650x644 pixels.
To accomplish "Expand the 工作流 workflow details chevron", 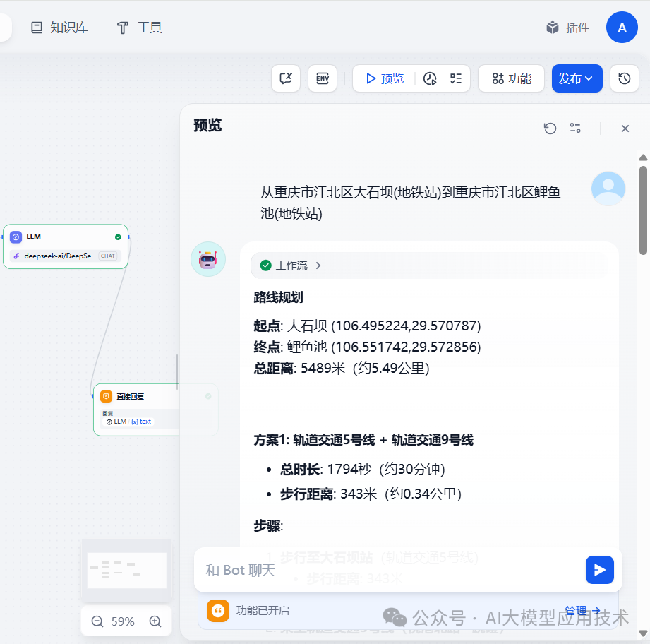I will tap(318, 266).
